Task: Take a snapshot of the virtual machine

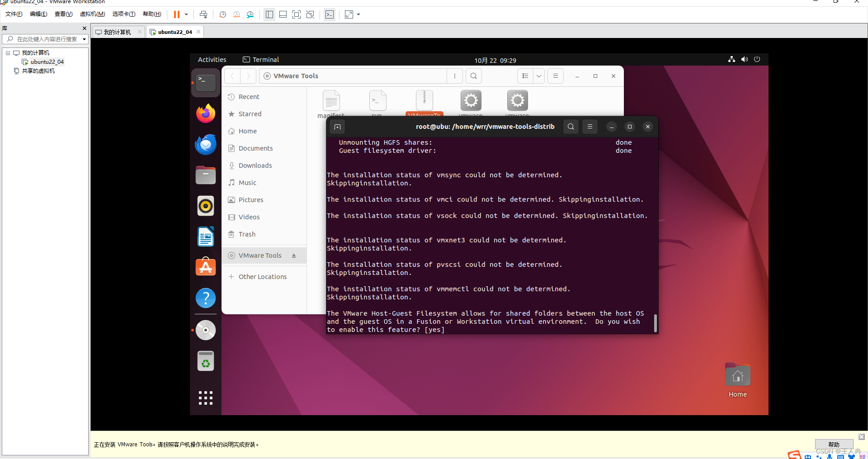Action: pos(222,14)
